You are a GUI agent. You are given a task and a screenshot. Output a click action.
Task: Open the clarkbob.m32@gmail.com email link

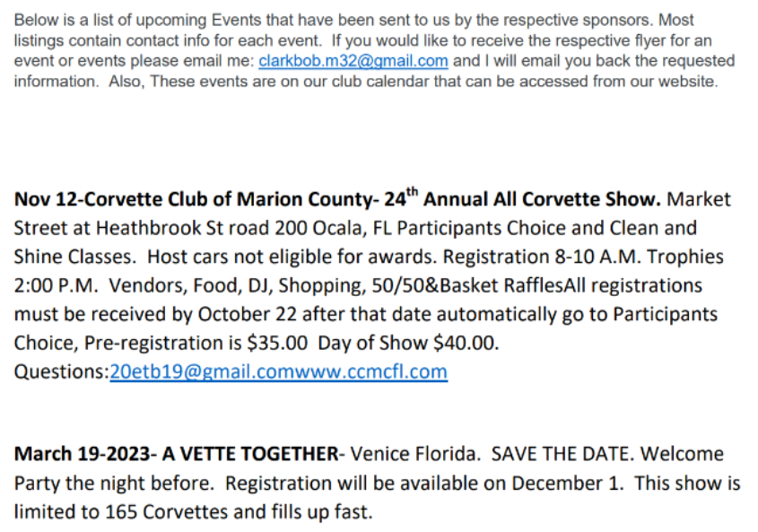click(353, 61)
